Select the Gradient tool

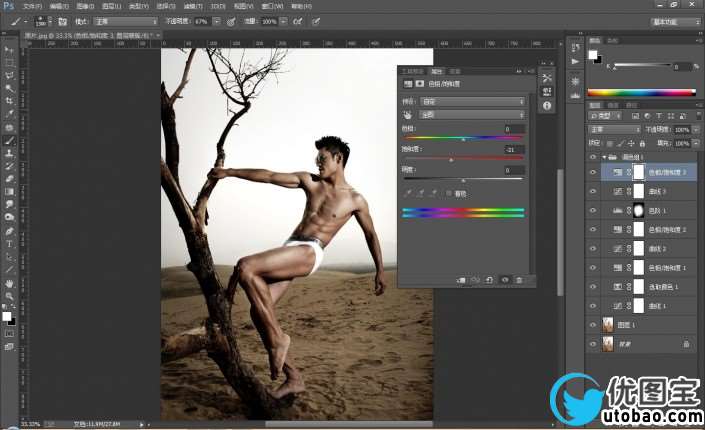click(x=9, y=192)
